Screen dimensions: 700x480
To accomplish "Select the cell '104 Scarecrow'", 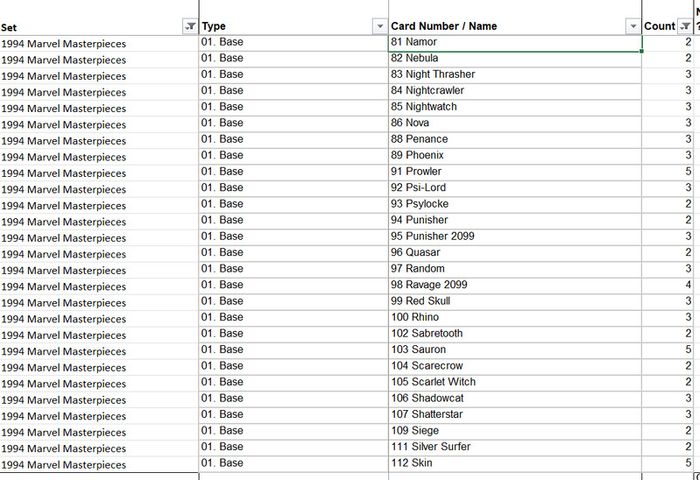I will tap(515, 367).
